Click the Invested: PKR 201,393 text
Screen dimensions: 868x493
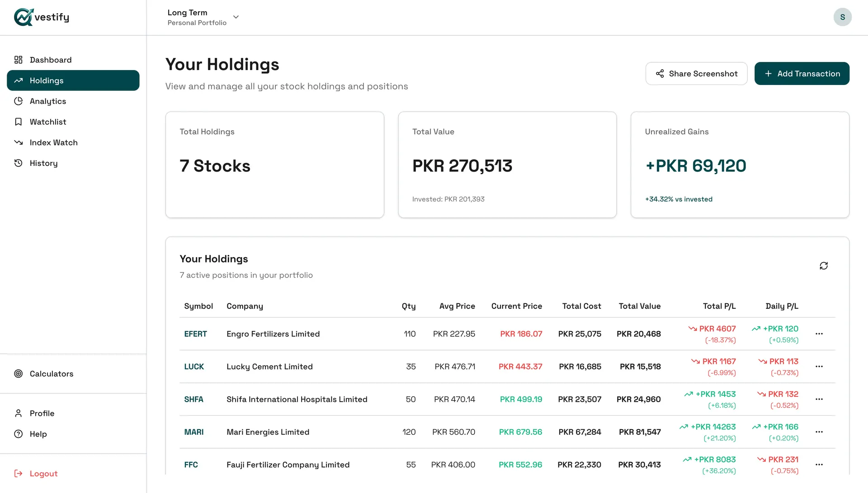tap(448, 199)
